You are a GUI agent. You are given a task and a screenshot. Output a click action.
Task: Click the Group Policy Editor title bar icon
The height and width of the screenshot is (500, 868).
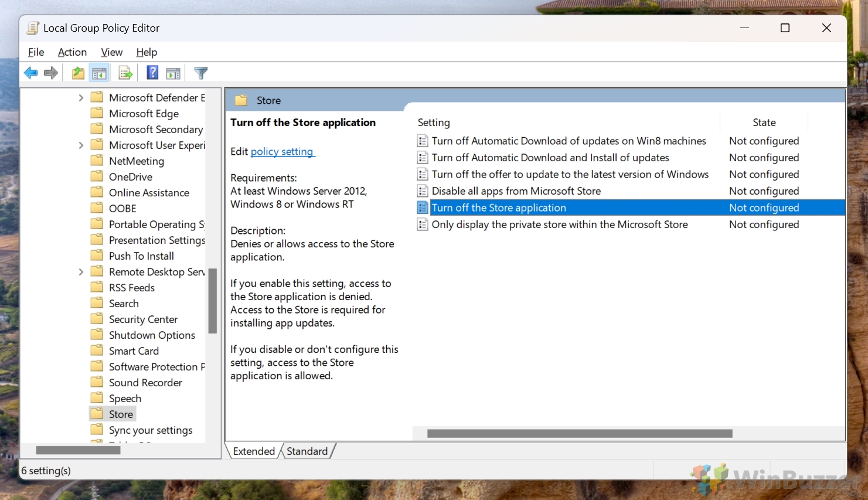point(33,28)
